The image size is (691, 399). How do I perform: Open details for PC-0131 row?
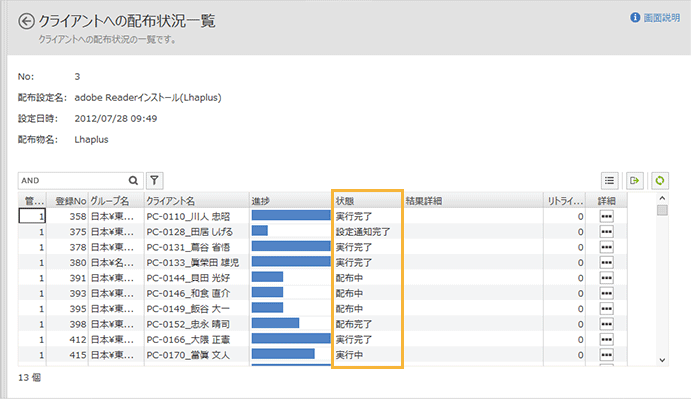click(606, 247)
